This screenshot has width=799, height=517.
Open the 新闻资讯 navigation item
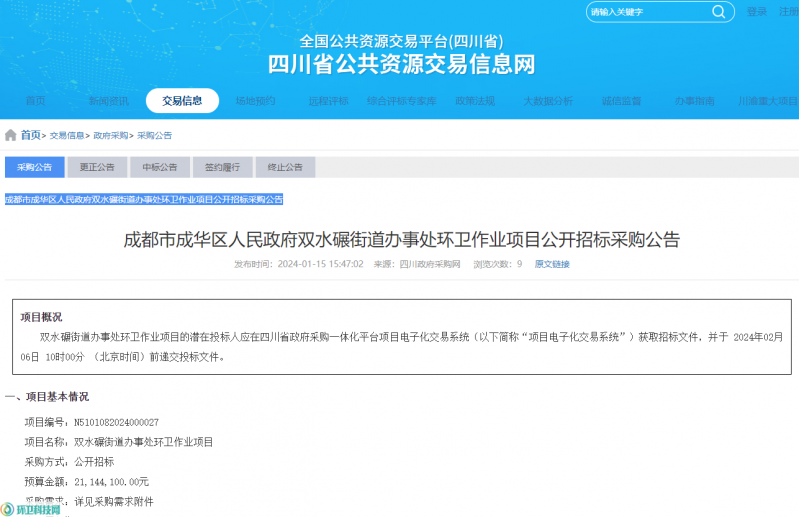point(109,101)
